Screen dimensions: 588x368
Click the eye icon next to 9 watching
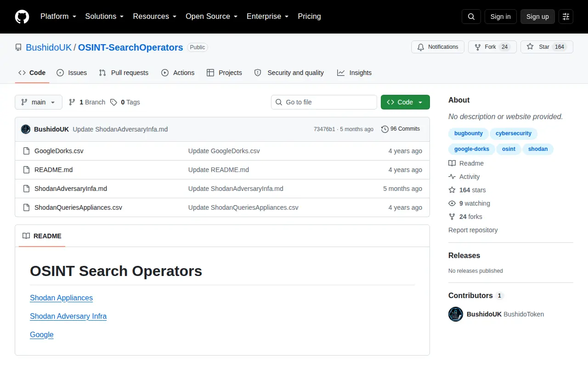[x=452, y=203]
